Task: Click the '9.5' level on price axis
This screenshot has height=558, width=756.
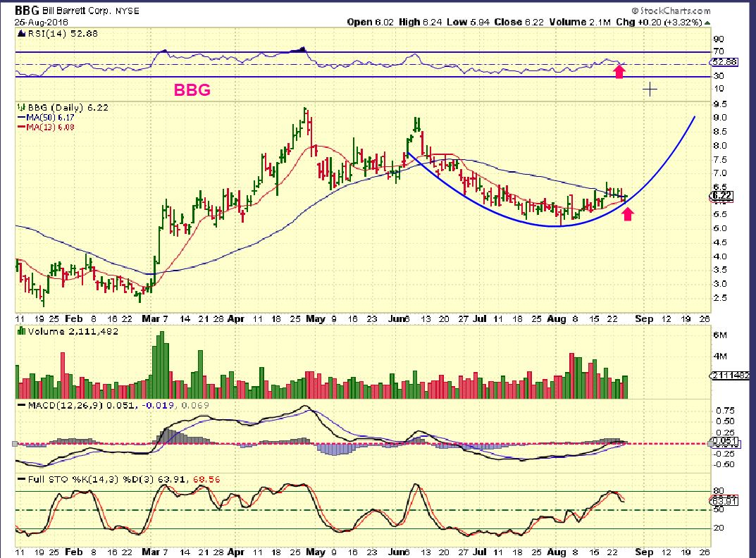Action: click(x=720, y=104)
